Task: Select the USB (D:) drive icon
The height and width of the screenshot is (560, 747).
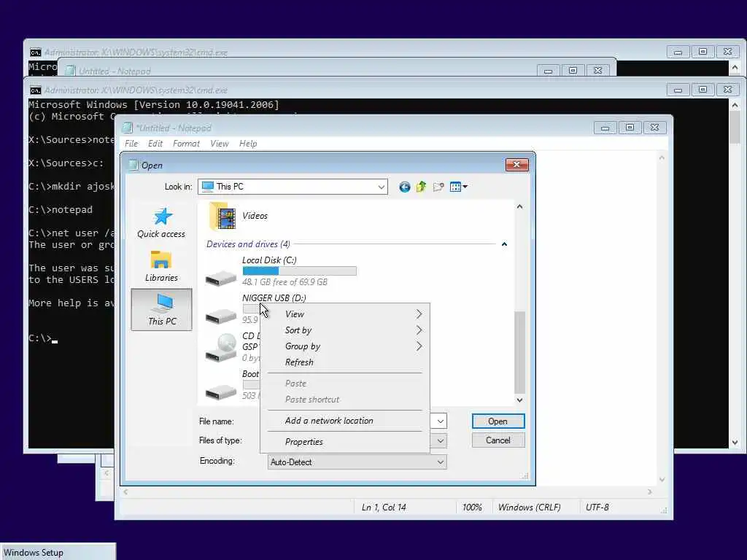Action: 220,316
